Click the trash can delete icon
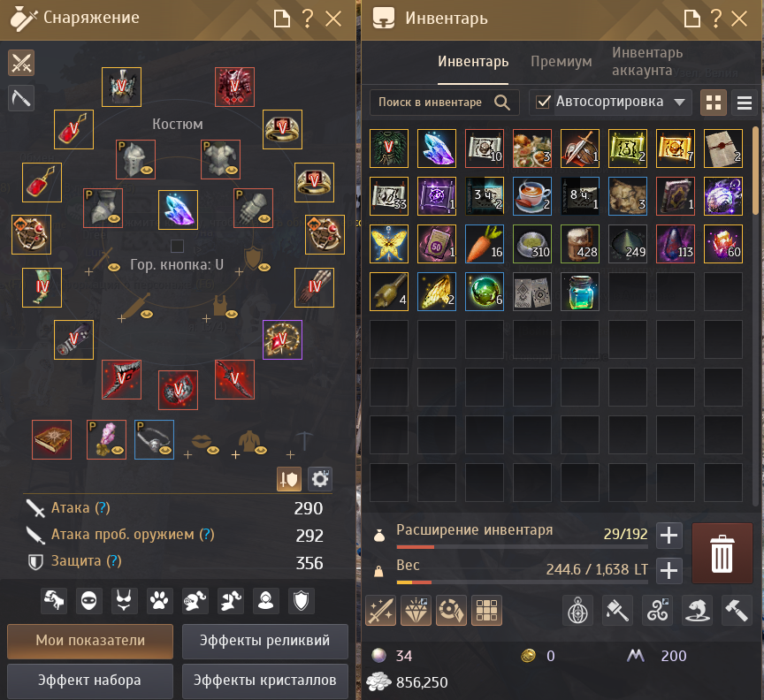The height and width of the screenshot is (700, 764). point(722,553)
